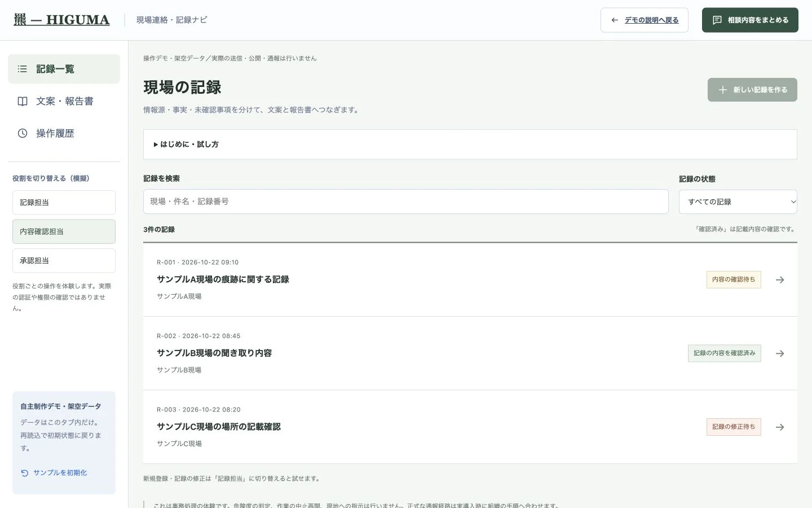Open サンプルB現場の聞き取り内容
This screenshot has width=812, height=508.
pos(214,353)
